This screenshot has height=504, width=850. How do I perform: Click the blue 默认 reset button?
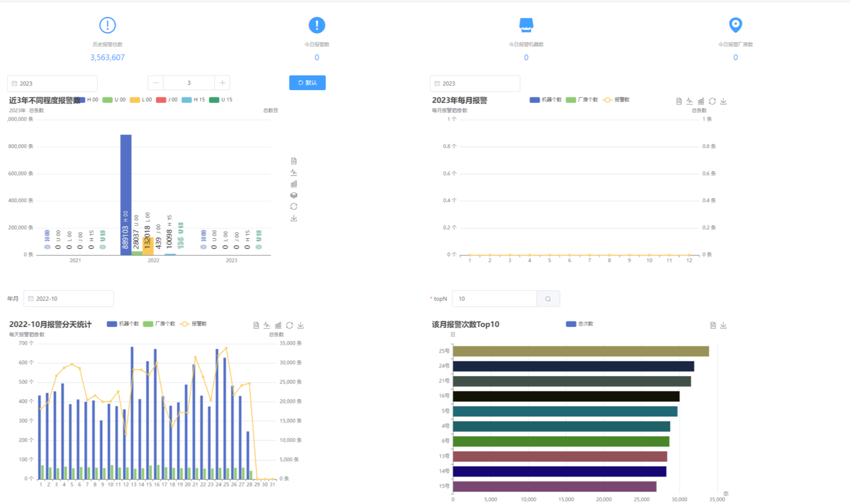307,82
